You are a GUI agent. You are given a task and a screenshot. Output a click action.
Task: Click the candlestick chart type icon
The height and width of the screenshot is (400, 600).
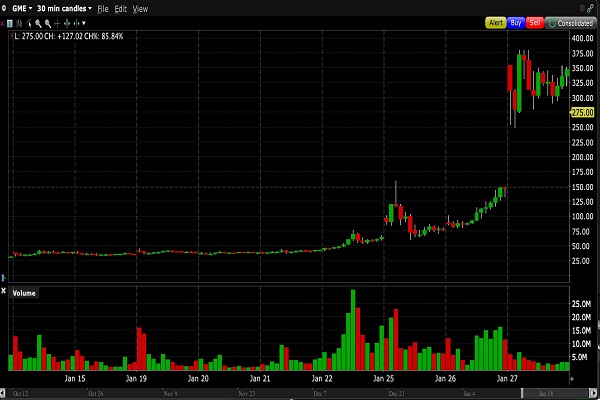[19, 24]
